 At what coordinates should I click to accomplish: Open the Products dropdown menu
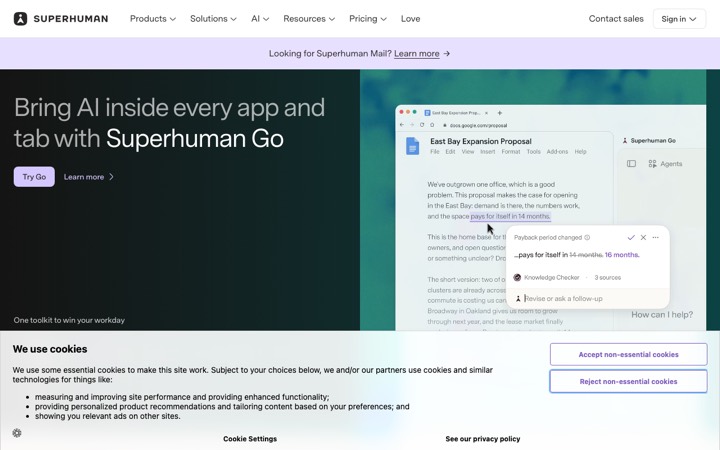152,19
